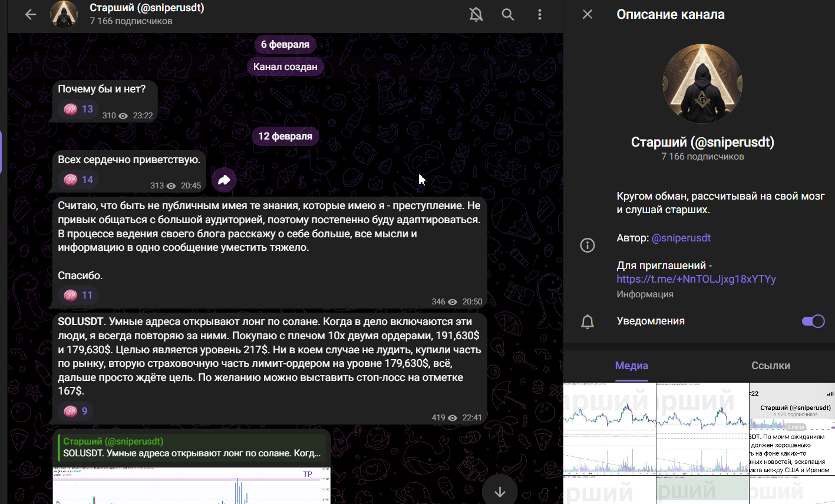Click the brain reaction with count 14
The height and width of the screenshot is (504, 835).
tap(78, 180)
